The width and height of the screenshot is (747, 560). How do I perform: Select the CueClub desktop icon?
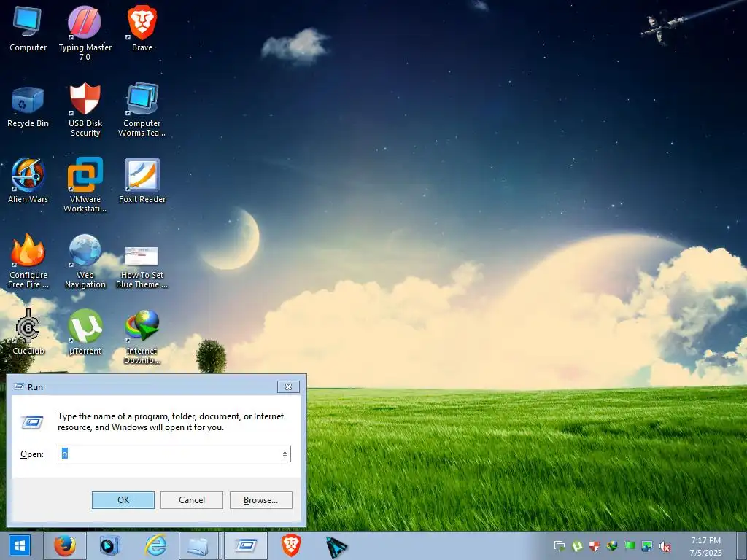tap(28, 332)
